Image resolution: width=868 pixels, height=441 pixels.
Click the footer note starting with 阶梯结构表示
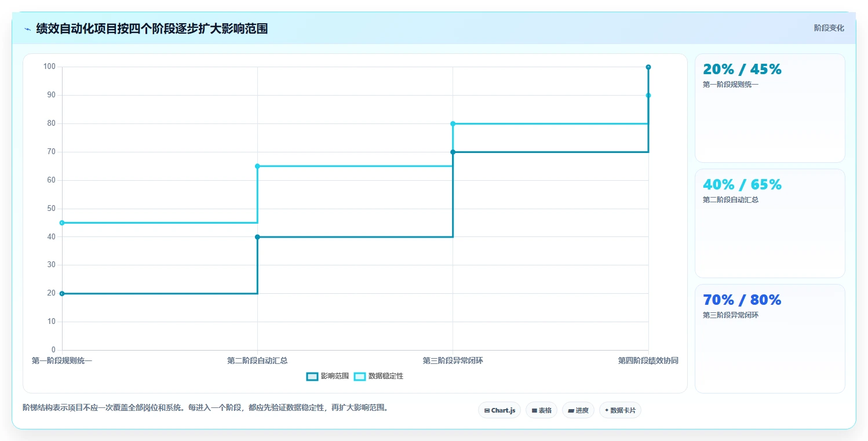pyautogui.click(x=205, y=408)
